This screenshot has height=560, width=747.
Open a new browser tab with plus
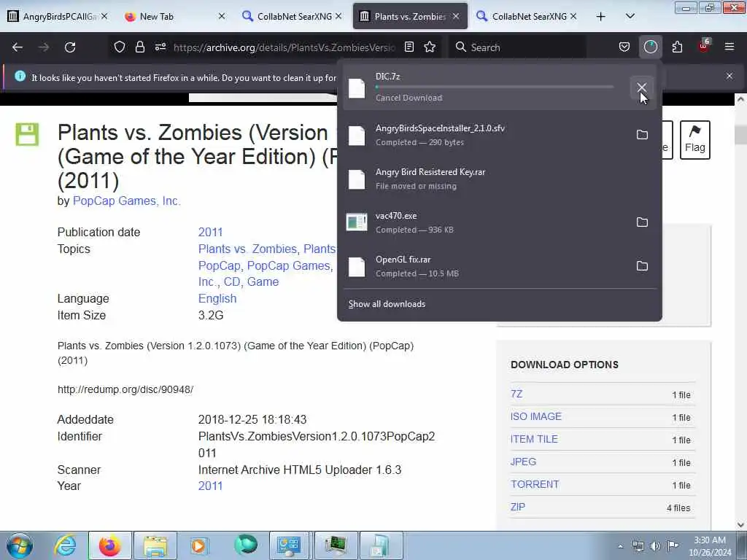pyautogui.click(x=601, y=17)
